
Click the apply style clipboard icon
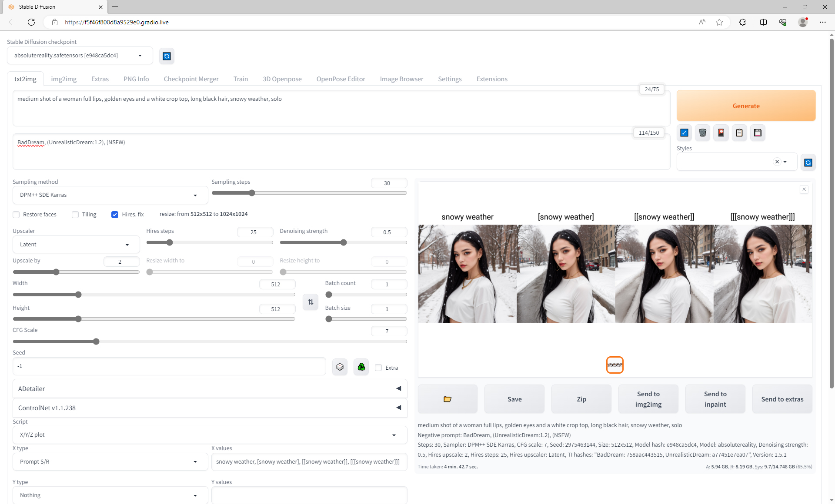click(739, 133)
